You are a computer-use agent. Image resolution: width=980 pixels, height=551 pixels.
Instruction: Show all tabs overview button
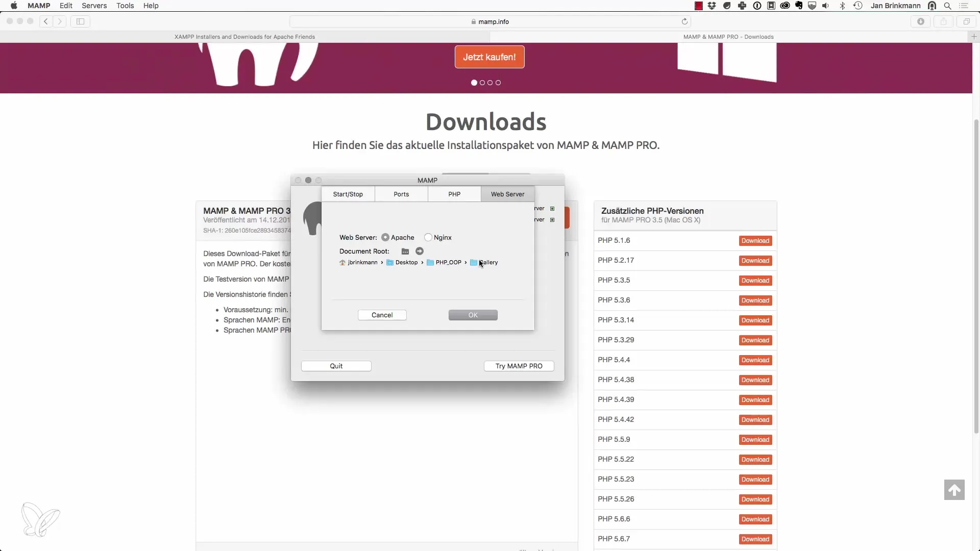tap(966, 21)
